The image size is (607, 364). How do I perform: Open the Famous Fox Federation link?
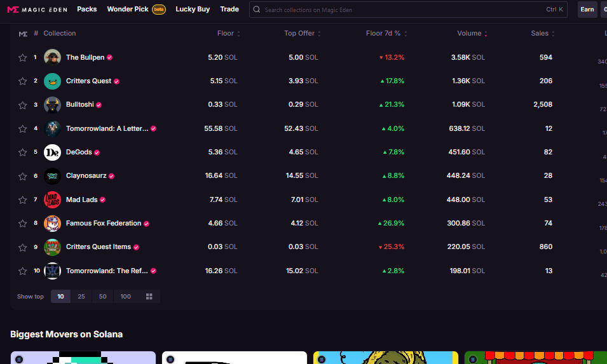104,223
